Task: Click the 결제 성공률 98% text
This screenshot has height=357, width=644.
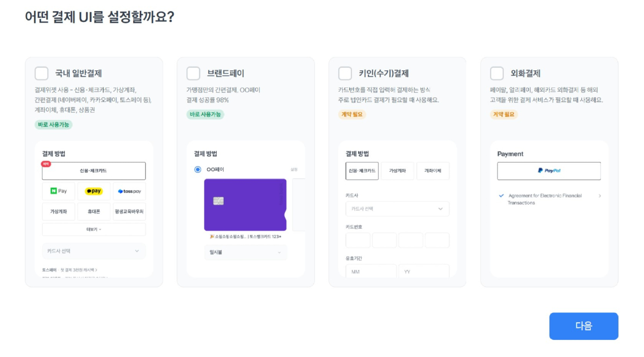Action: coord(208,100)
